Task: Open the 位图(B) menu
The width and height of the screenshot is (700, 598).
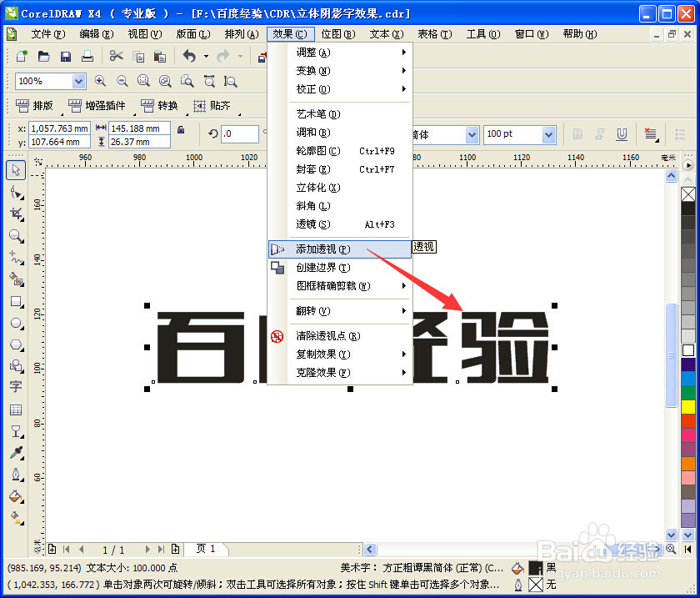Action: [338, 34]
